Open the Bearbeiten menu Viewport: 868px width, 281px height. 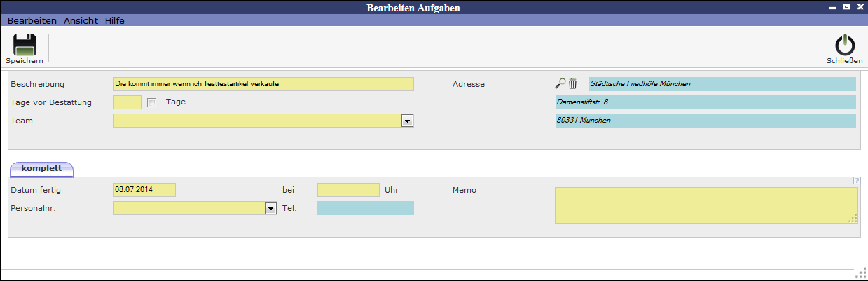pos(32,21)
